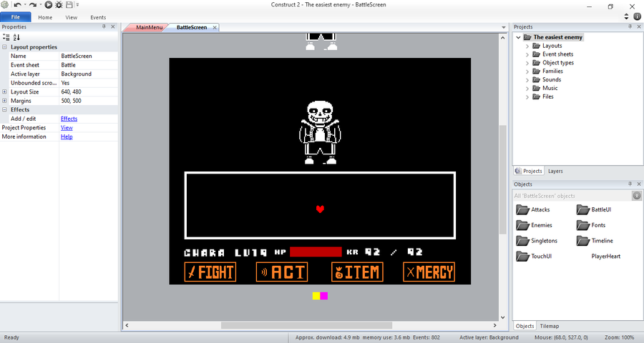Open the Timeline object folder

pos(595,241)
